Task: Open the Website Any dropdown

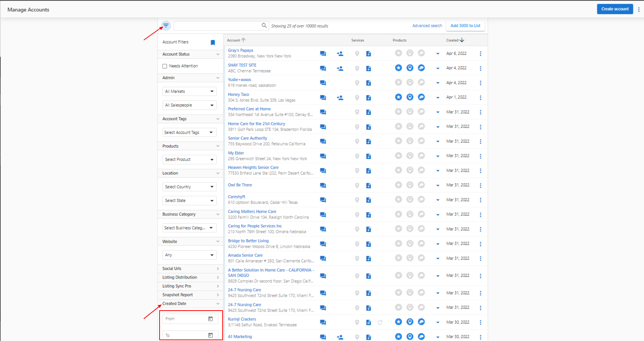Action: [189, 255]
